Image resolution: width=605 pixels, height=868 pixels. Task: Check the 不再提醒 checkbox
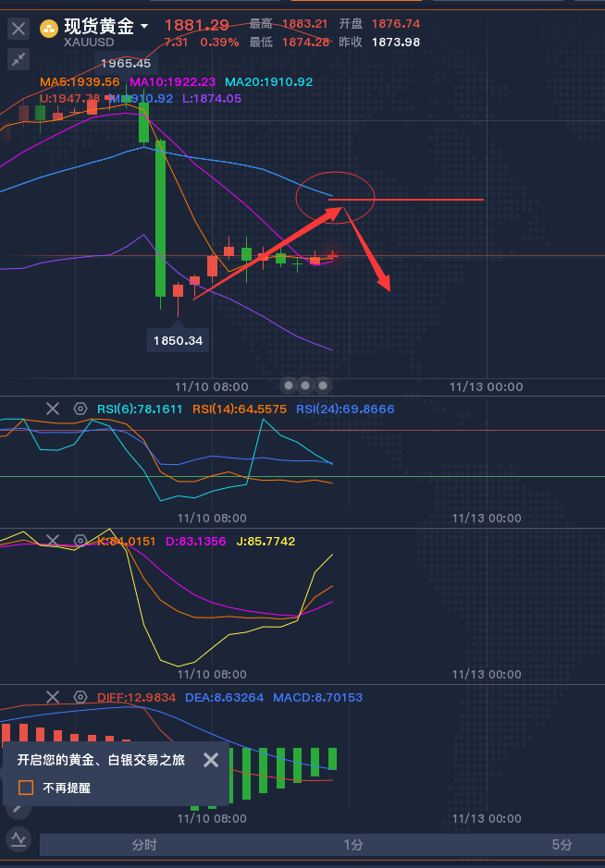click(x=26, y=788)
